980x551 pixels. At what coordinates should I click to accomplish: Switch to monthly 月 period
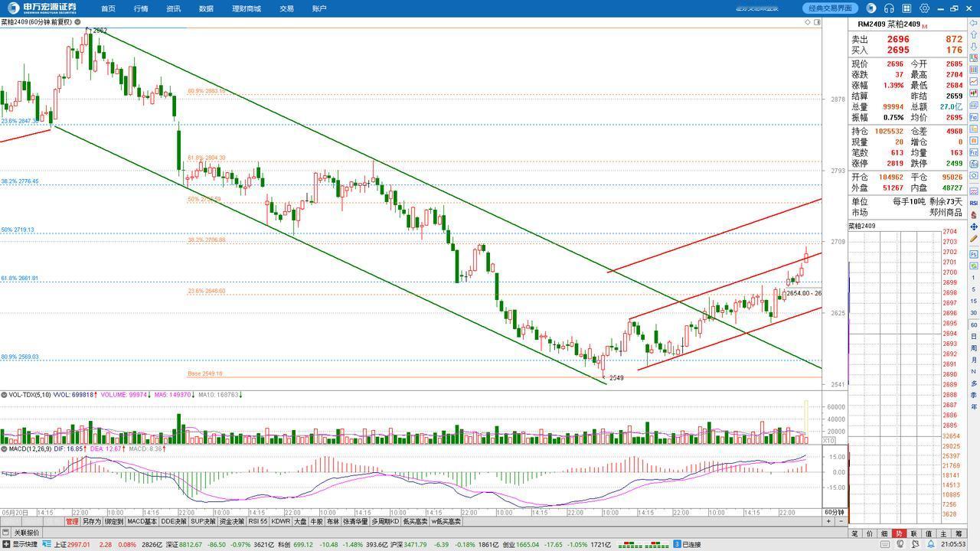coord(973,360)
